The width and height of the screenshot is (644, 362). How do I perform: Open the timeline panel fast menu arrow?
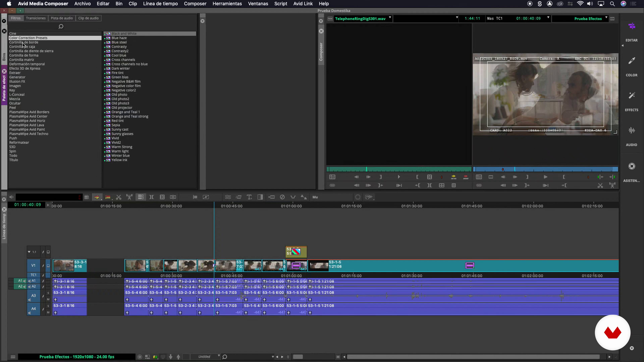[4, 199]
